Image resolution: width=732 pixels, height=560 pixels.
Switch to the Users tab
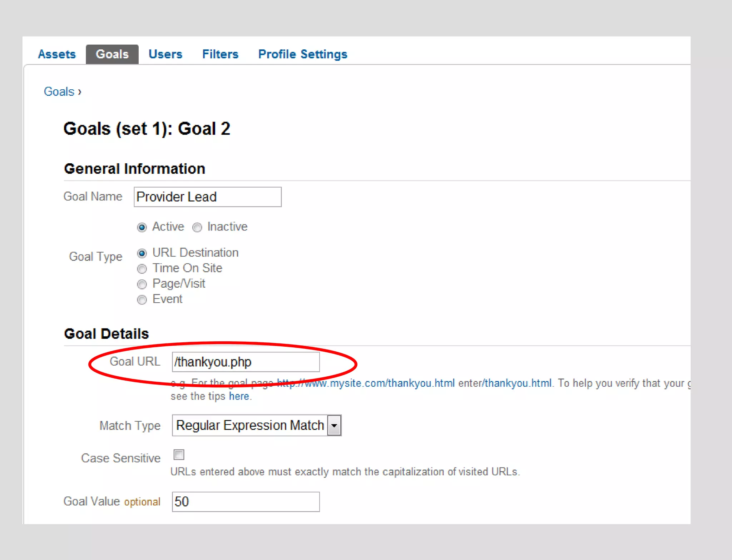coord(165,54)
